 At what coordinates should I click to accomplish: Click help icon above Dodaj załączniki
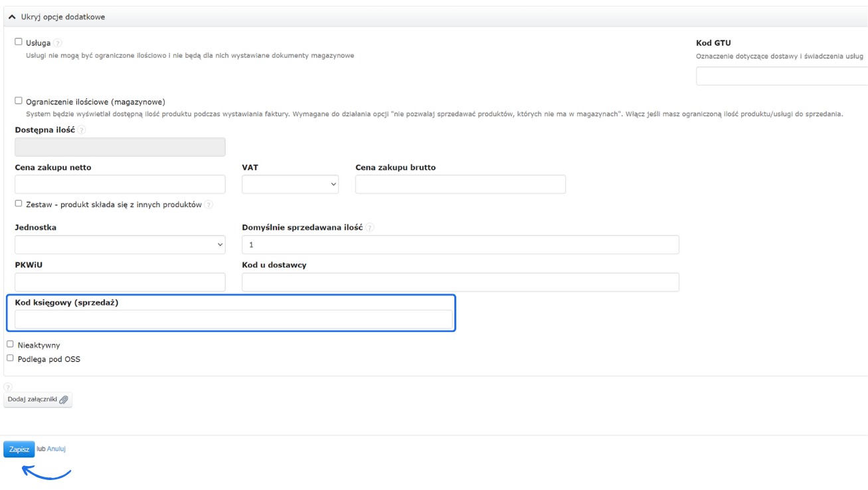8,387
